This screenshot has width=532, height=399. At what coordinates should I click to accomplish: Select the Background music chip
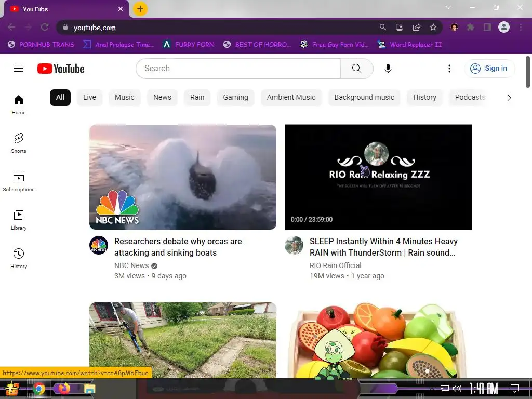364,98
